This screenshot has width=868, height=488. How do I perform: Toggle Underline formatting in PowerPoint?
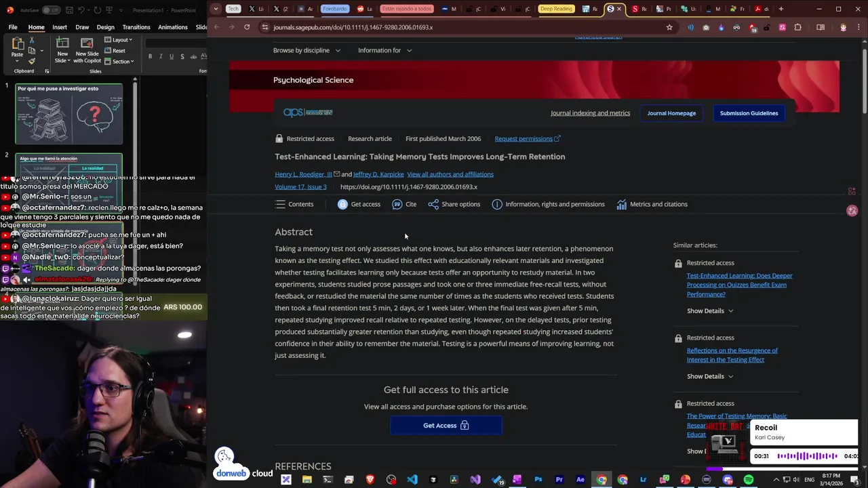[171, 56]
